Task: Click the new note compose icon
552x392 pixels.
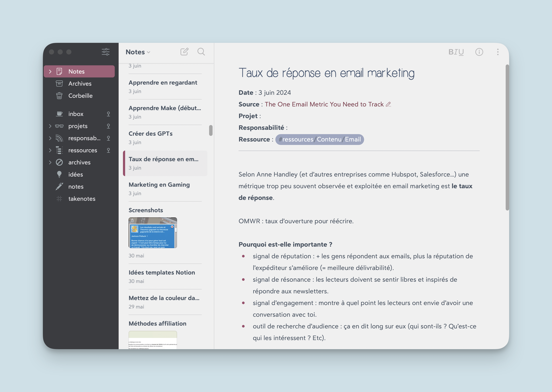Action: point(185,51)
